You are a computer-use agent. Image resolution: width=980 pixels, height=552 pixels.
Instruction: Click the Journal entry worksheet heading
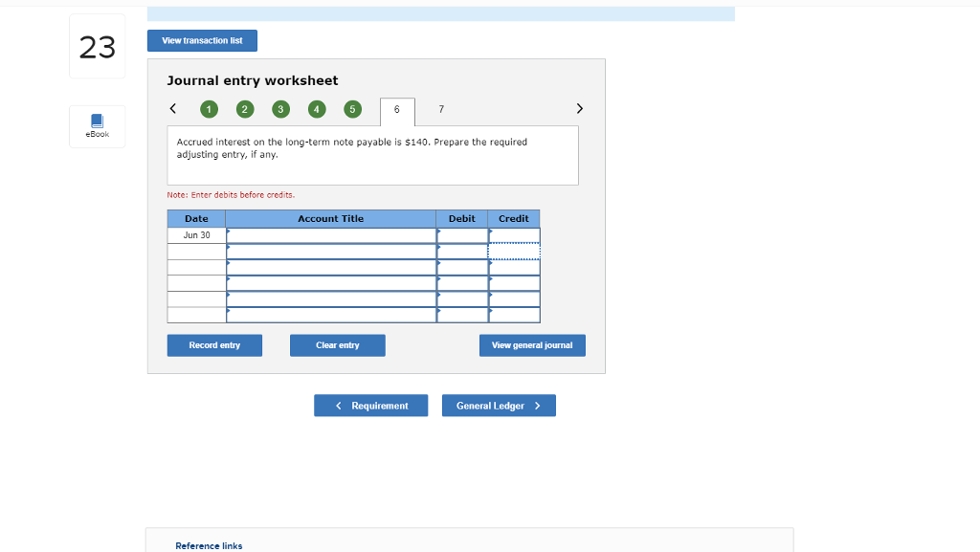(253, 80)
